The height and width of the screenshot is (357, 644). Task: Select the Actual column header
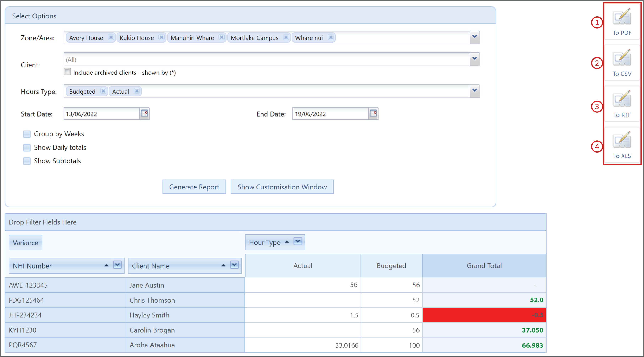303,265
